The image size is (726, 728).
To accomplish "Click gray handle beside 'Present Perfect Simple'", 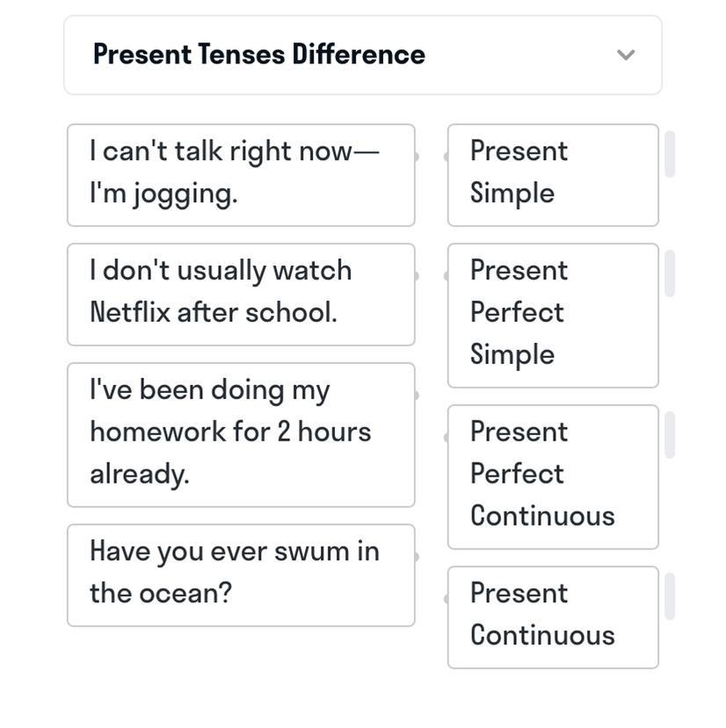I will (x=670, y=273).
